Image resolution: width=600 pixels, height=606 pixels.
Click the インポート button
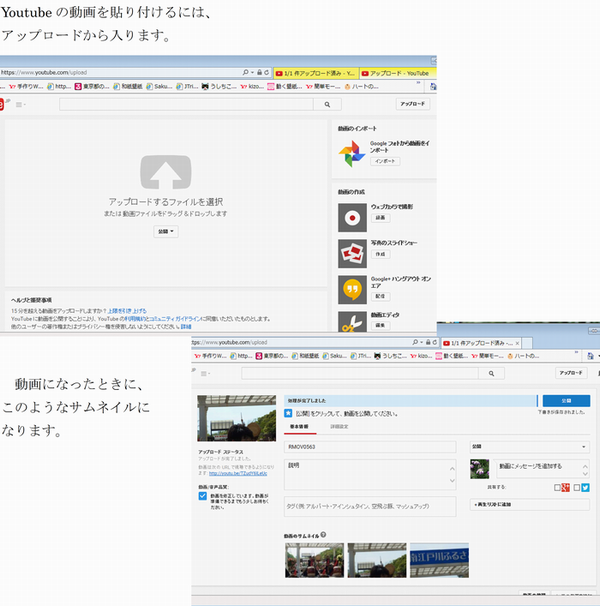point(385,161)
